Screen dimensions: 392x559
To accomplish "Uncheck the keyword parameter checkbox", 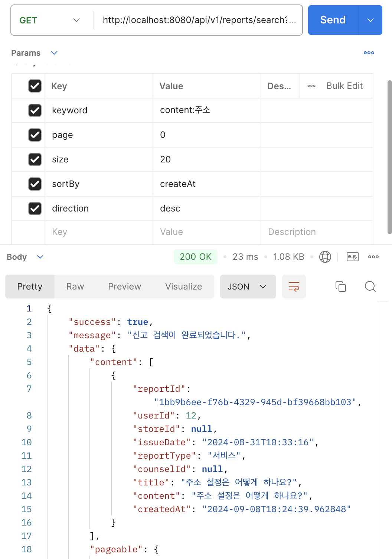I will (x=35, y=110).
